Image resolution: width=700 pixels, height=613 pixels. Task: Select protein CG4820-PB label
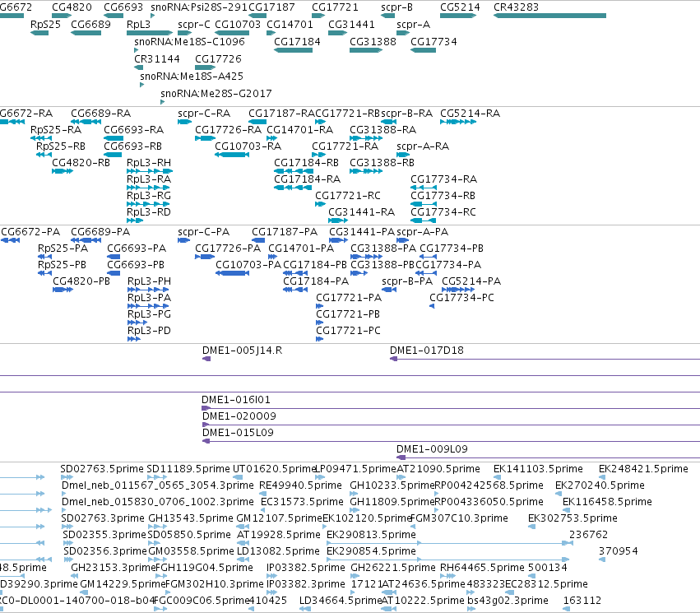click(x=81, y=281)
